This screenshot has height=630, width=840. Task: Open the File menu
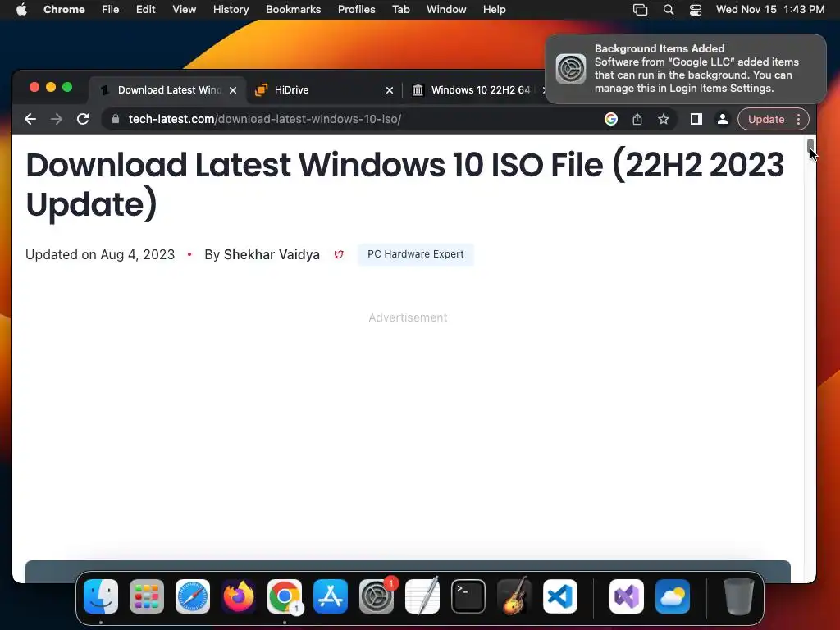coord(111,9)
